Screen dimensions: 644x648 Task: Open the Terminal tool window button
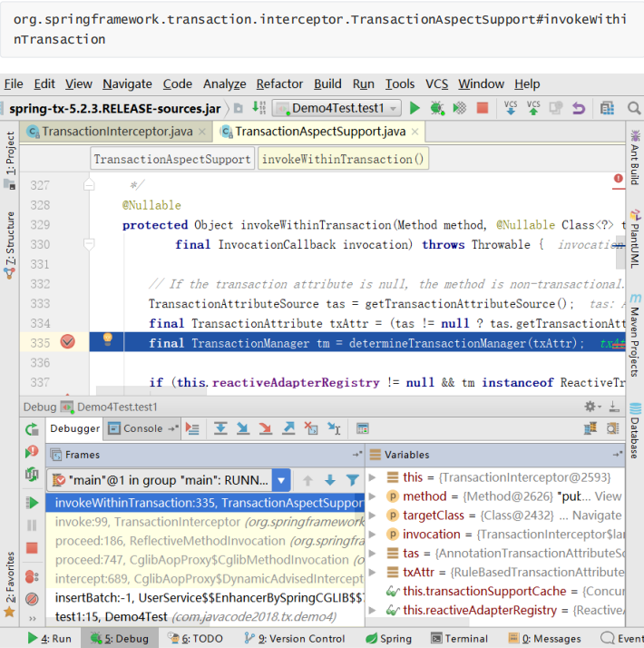tap(458, 638)
